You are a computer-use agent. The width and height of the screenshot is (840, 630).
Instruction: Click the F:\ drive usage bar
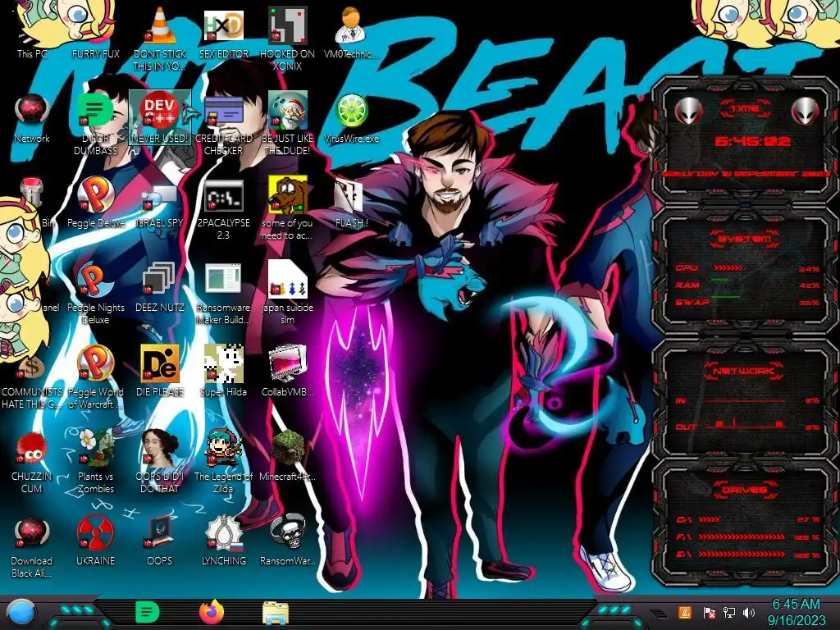(742, 536)
